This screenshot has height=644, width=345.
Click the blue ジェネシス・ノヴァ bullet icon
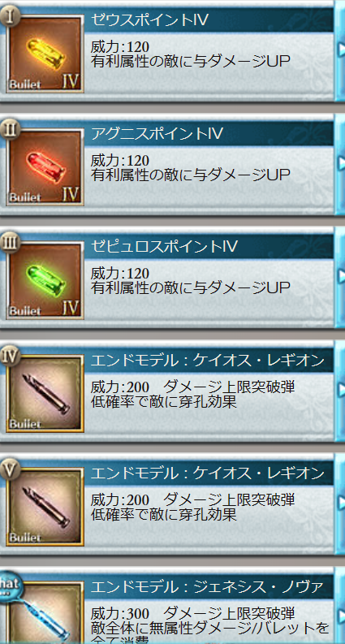tap(45, 613)
